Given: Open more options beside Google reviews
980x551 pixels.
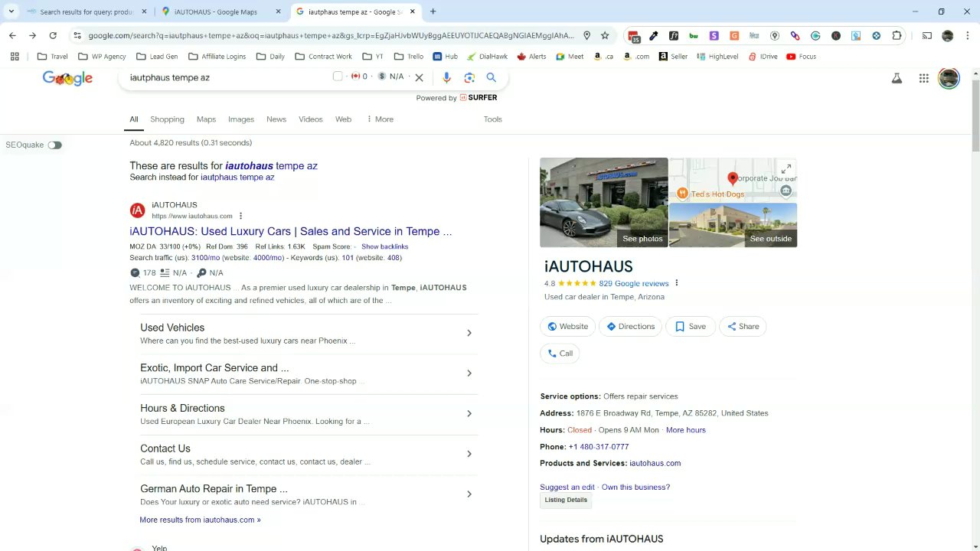Looking at the screenshot, I should coord(677,283).
